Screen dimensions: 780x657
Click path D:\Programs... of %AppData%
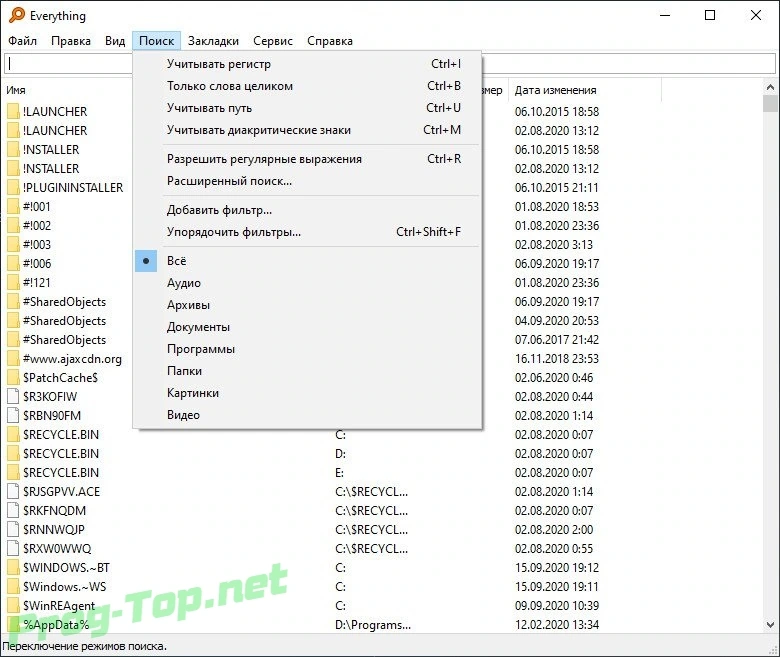pyautogui.click(x=373, y=625)
